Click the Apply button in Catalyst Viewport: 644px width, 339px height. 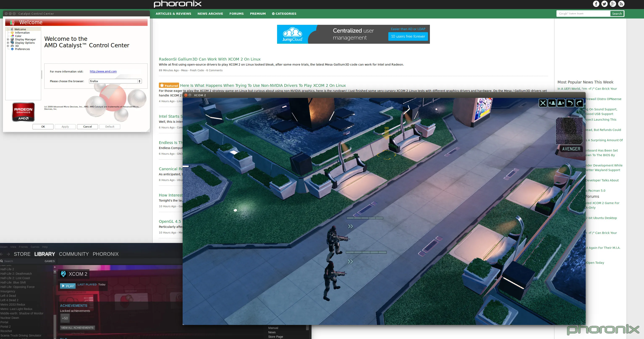(x=65, y=127)
